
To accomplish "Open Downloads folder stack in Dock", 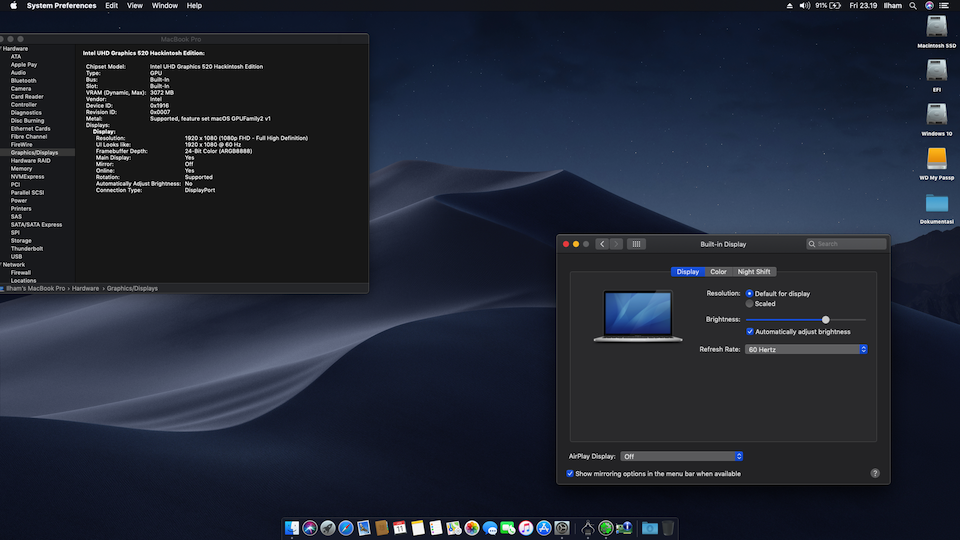I will (650, 528).
